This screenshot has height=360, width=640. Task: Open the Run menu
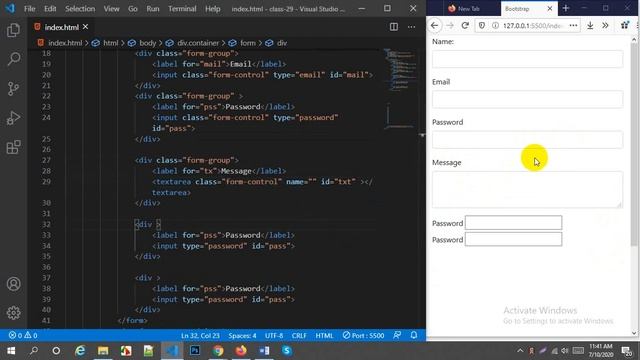pyautogui.click(x=153, y=9)
